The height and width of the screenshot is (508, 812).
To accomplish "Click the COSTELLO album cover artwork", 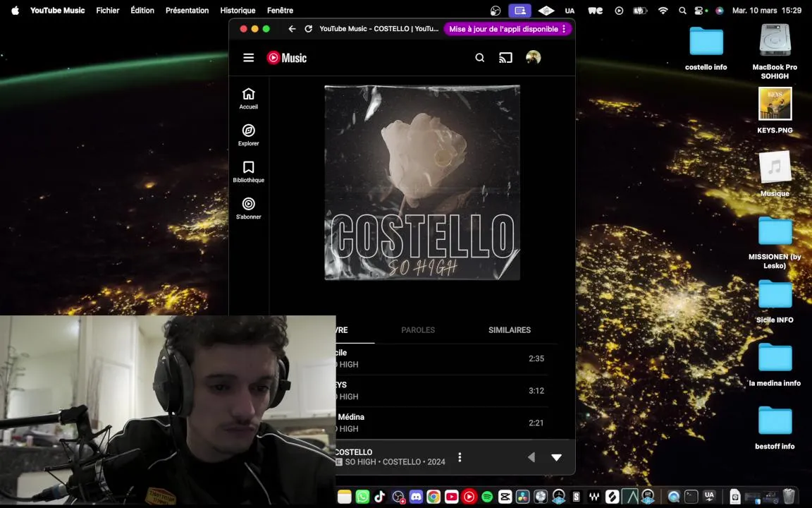I will coord(422,183).
